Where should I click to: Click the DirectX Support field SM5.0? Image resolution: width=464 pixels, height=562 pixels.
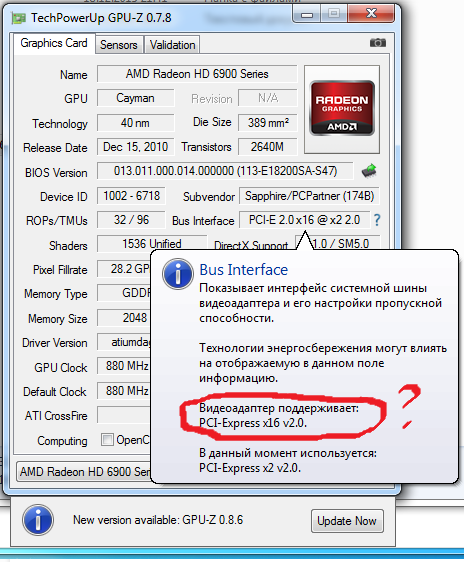pos(338,243)
